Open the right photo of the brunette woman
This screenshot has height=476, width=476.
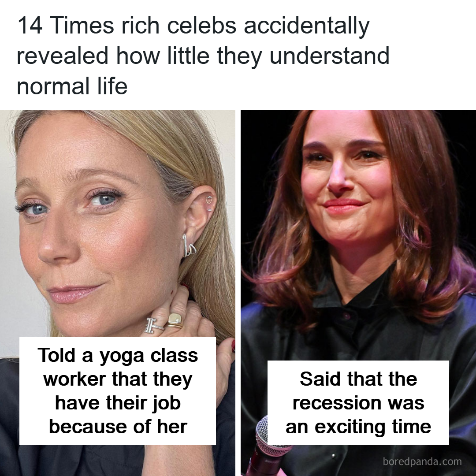[358, 220]
